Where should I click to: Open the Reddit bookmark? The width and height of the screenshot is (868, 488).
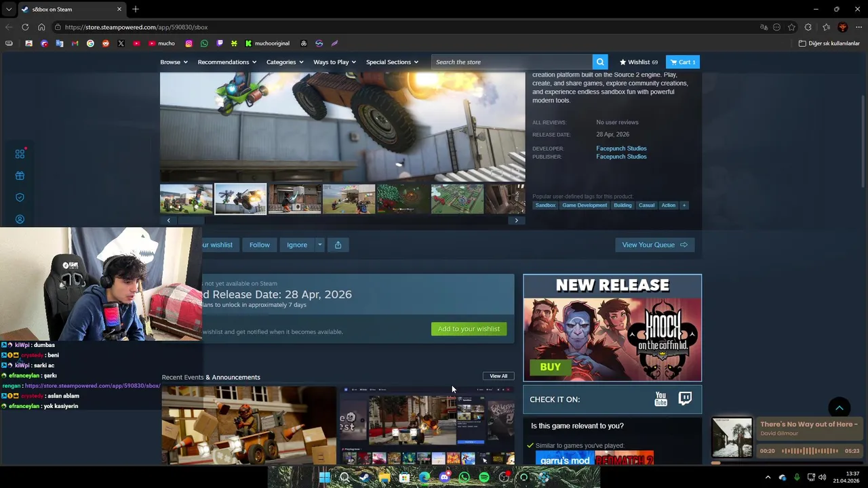[x=106, y=43]
